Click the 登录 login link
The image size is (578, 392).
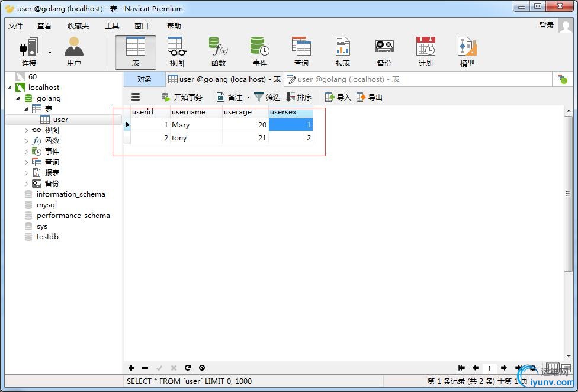click(x=547, y=25)
